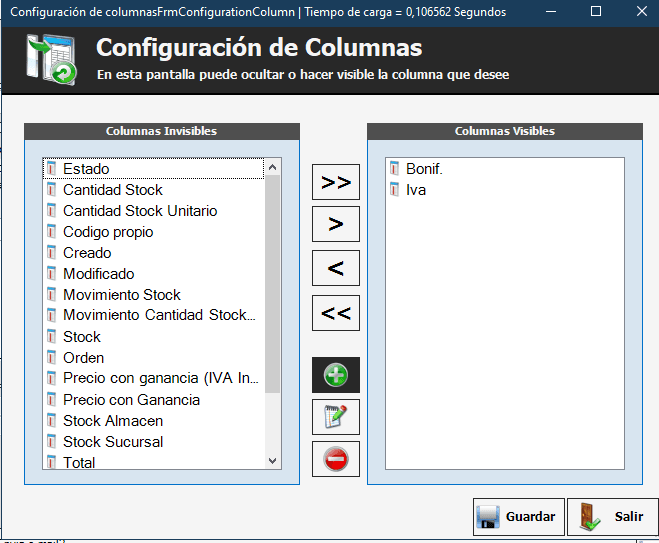
Task: Click the green plus add column icon
Action: [336, 376]
